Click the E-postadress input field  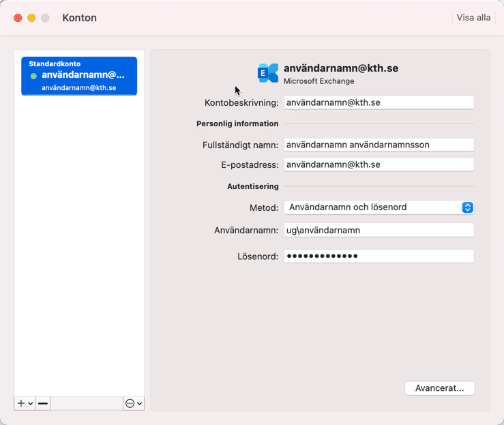click(x=379, y=164)
